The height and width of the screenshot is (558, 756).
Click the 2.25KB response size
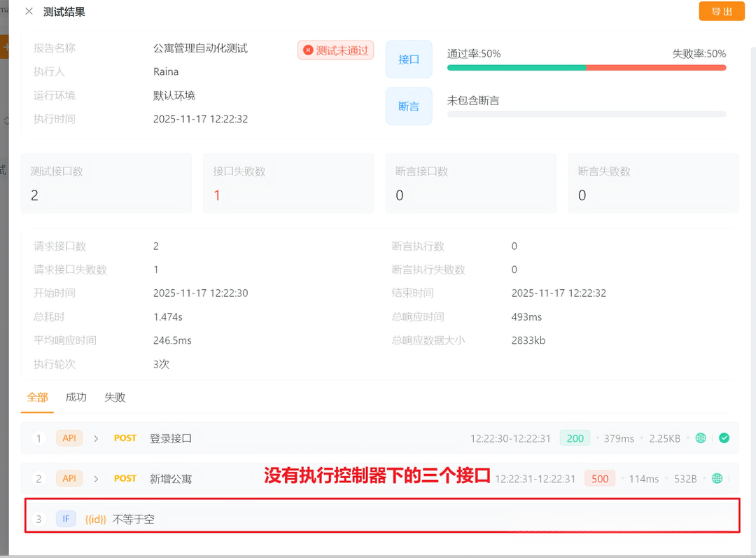[x=664, y=438]
